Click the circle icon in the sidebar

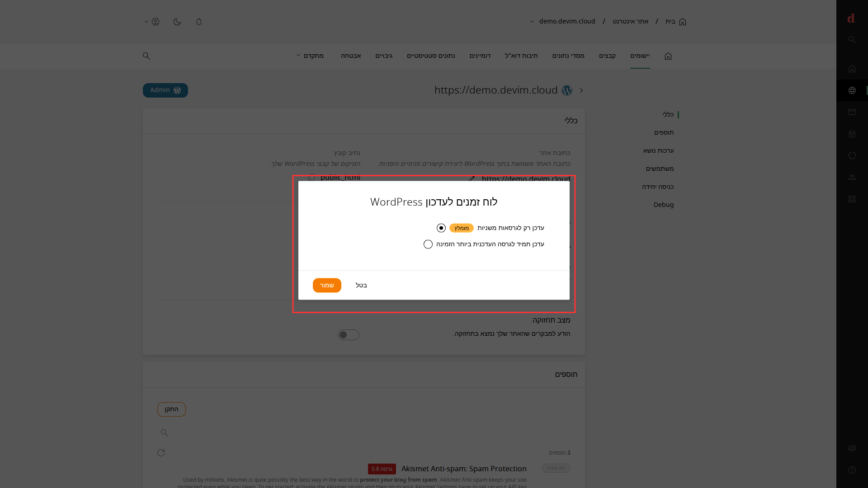pos(852,155)
